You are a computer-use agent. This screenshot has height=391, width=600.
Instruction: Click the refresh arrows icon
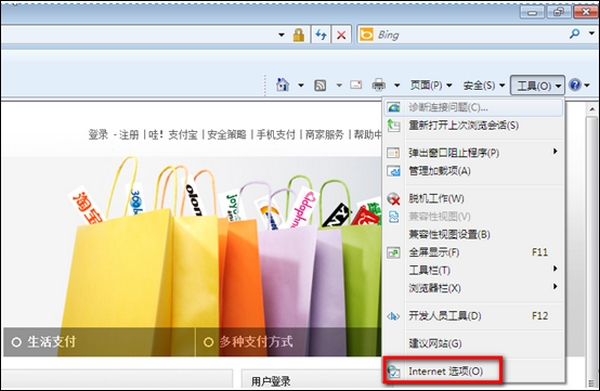point(321,35)
